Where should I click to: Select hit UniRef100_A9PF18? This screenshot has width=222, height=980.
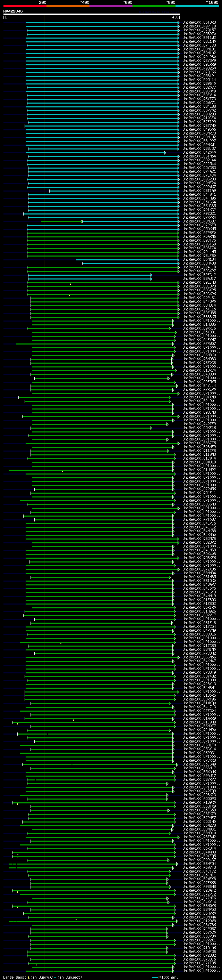point(199,26)
